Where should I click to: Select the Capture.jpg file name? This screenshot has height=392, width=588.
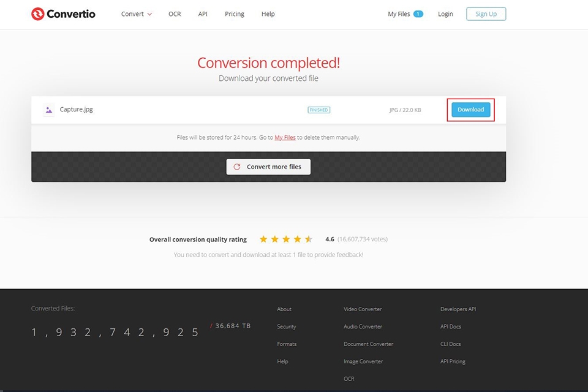tap(76, 110)
